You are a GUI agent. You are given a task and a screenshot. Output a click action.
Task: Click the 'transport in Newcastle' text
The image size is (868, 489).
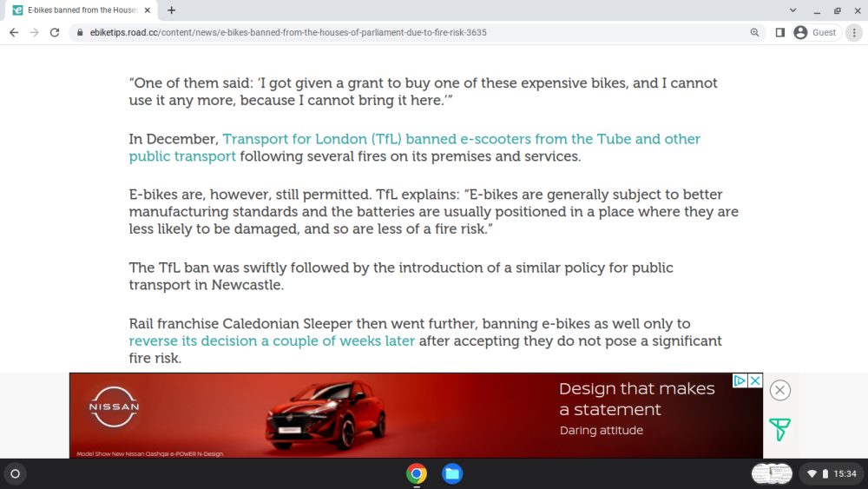coord(206,285)
